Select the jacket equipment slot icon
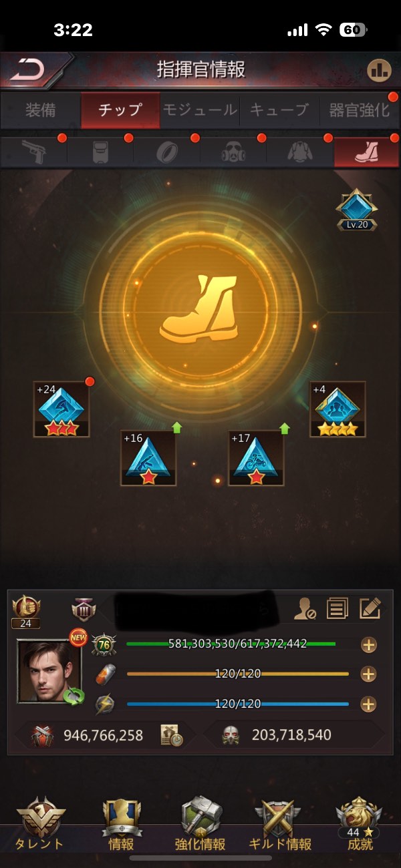Image resolution: width=401 pixels, height=868 pixels. [x=299, y=152]
